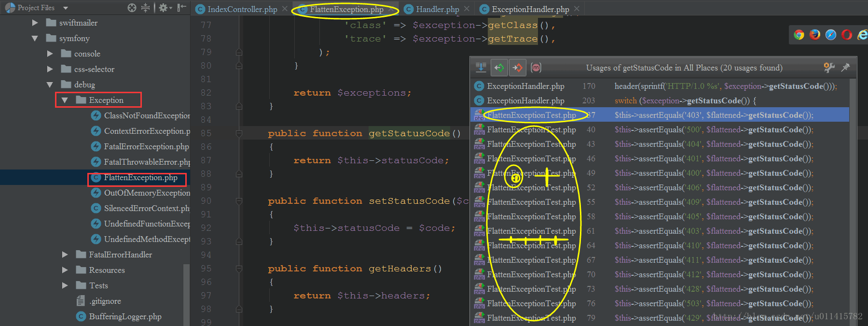This screenshot has height=326, width=868.
Task: Open preview in Opera browser icon
Action: (x=847, y=35)
